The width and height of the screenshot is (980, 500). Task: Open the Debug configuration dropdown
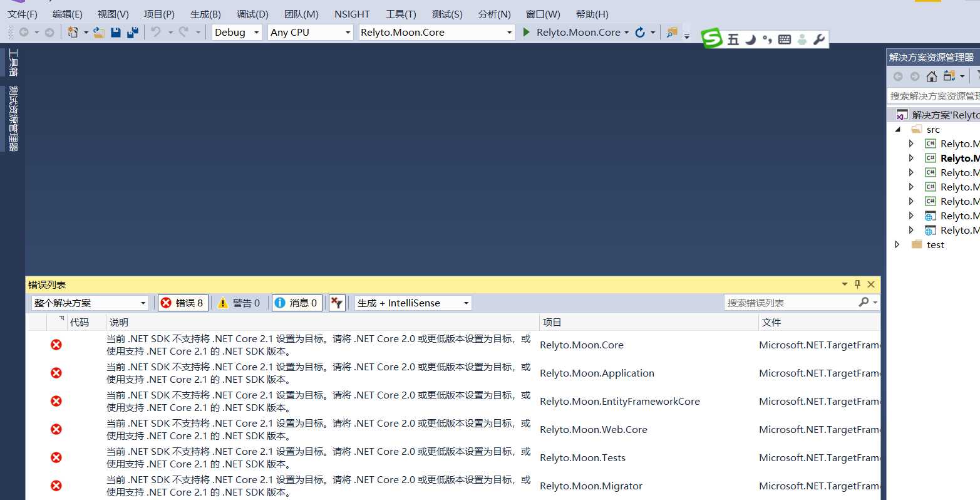[236, 32]
